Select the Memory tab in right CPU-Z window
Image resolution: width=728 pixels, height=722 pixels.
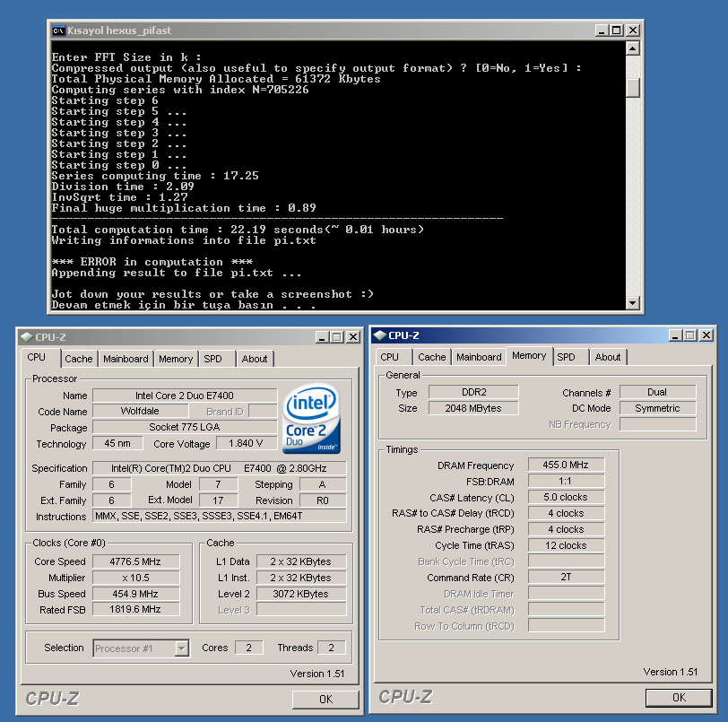pos(529,355)
